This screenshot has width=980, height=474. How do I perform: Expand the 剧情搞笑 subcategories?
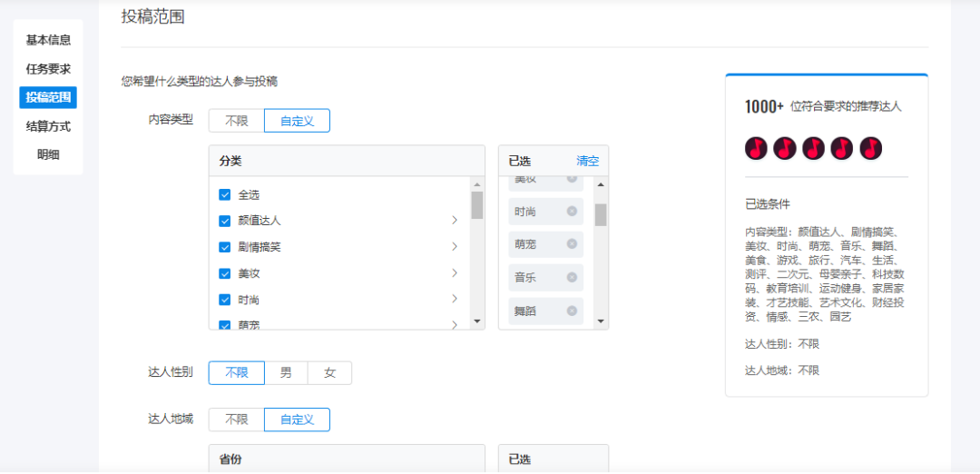[x=454, y=247]
